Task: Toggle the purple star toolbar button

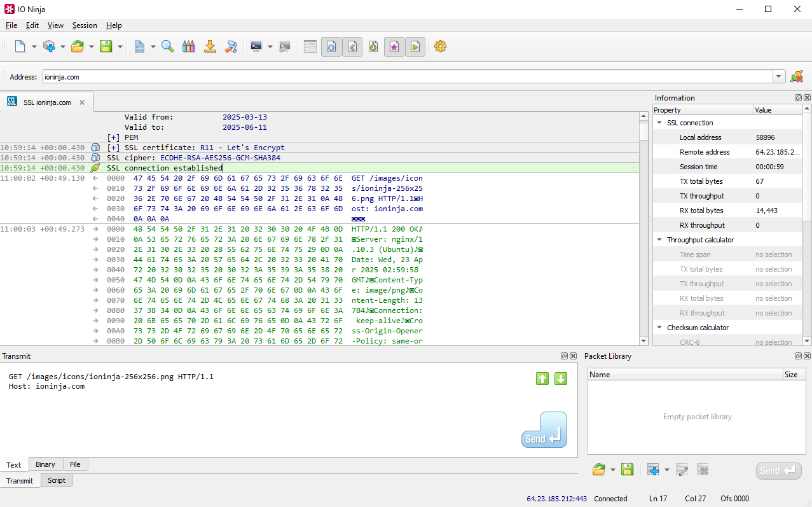Action: (394, 46)
